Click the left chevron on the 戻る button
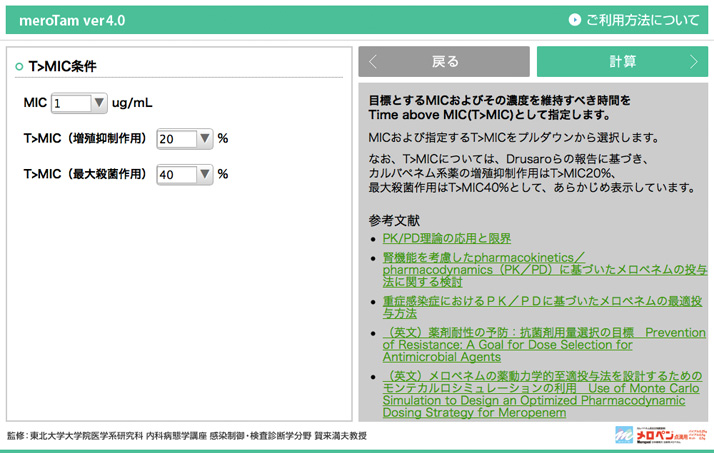The width and height of the screenshot is (714, 453). point(373,62)
